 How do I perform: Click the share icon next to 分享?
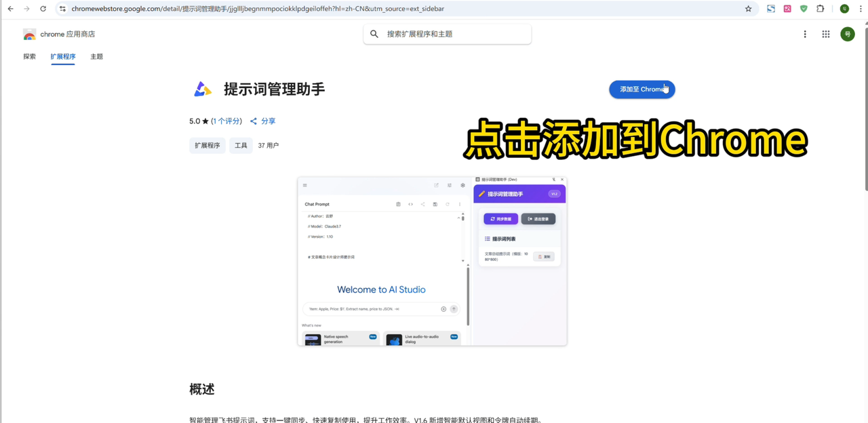(x=254, y=121)
